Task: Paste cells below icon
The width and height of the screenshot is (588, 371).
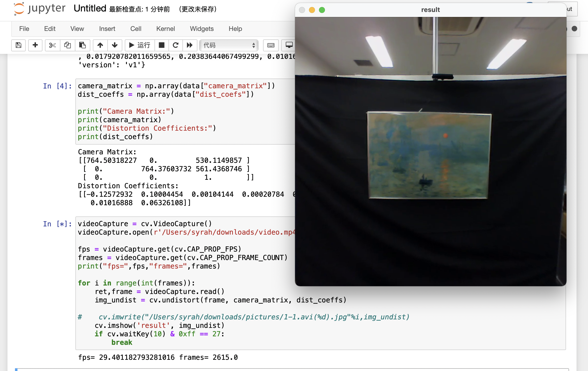Action: coord(82,45)
